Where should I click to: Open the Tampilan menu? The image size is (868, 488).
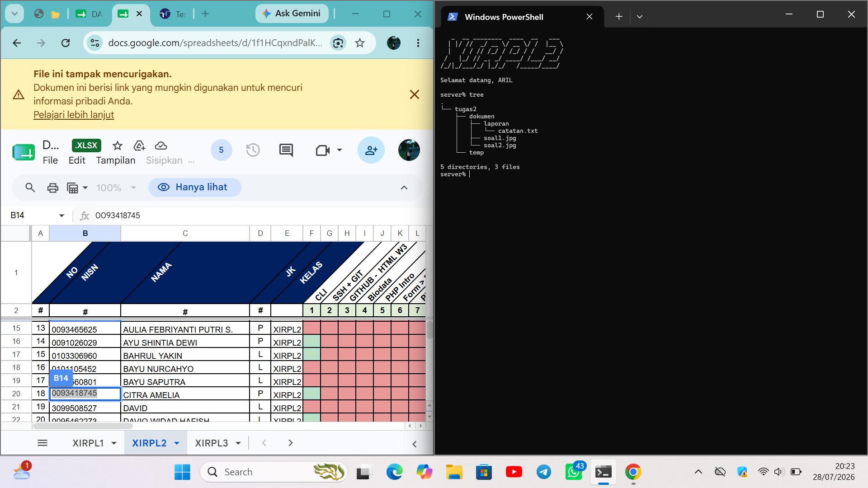click(x=116, y=160)
